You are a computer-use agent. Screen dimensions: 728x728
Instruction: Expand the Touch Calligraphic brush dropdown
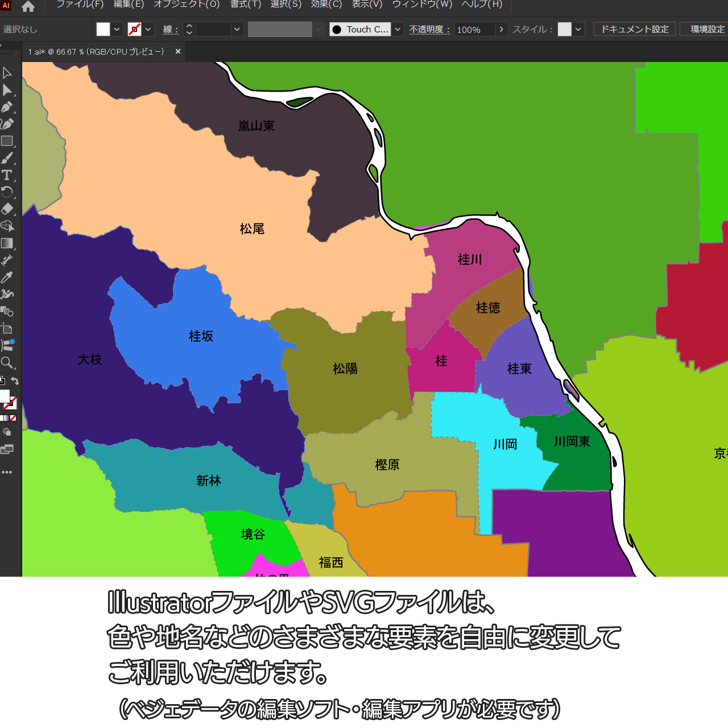[x=398, y=30]
